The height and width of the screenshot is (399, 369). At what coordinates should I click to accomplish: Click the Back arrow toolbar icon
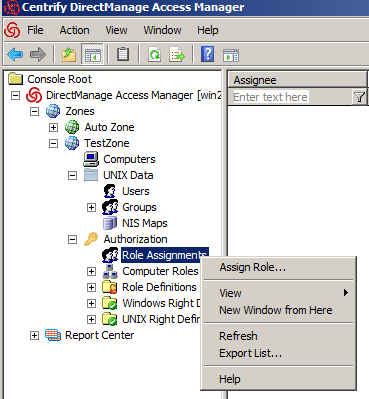15,54
